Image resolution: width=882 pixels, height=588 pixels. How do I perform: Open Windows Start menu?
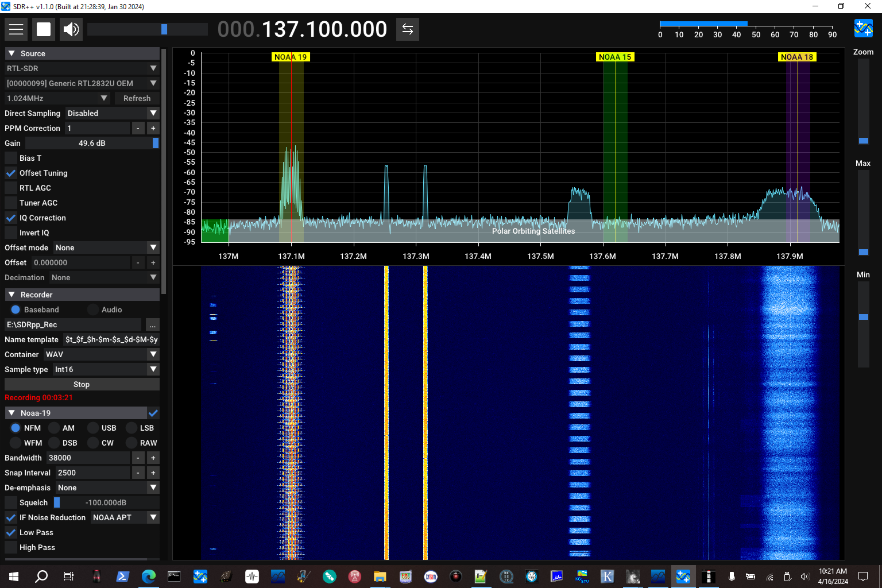(x=14, y=577)
